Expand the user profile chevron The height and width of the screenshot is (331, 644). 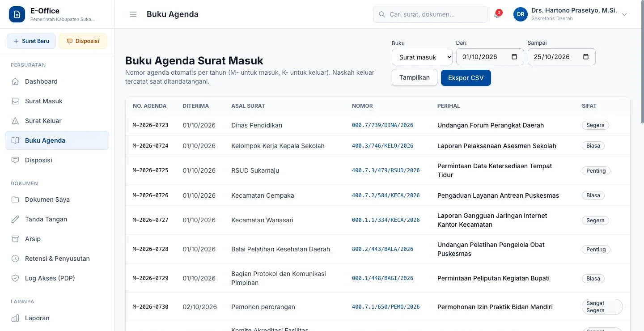(625, 14)
